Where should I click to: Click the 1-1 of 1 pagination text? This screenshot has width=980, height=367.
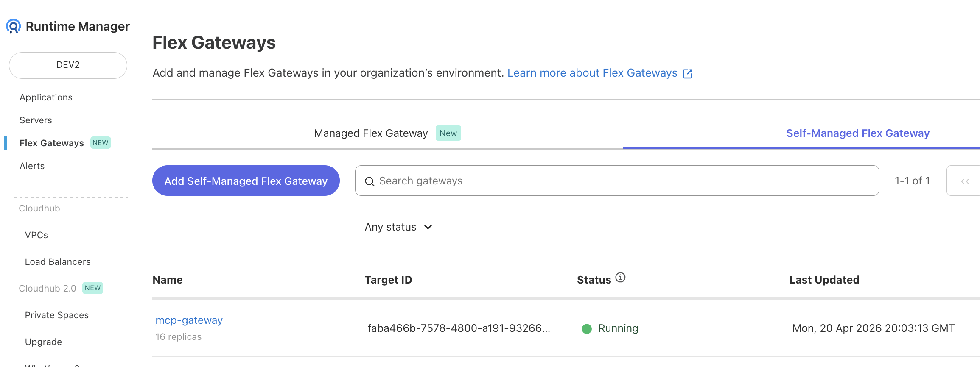(x=912, y=181)
